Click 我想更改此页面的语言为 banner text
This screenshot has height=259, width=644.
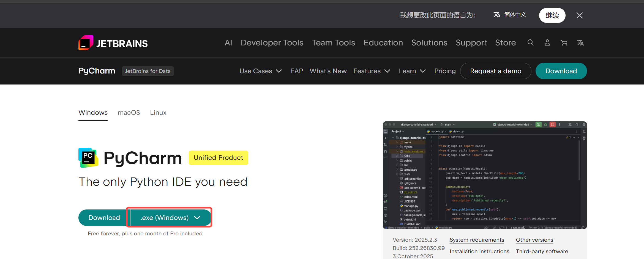coord(437,15)
